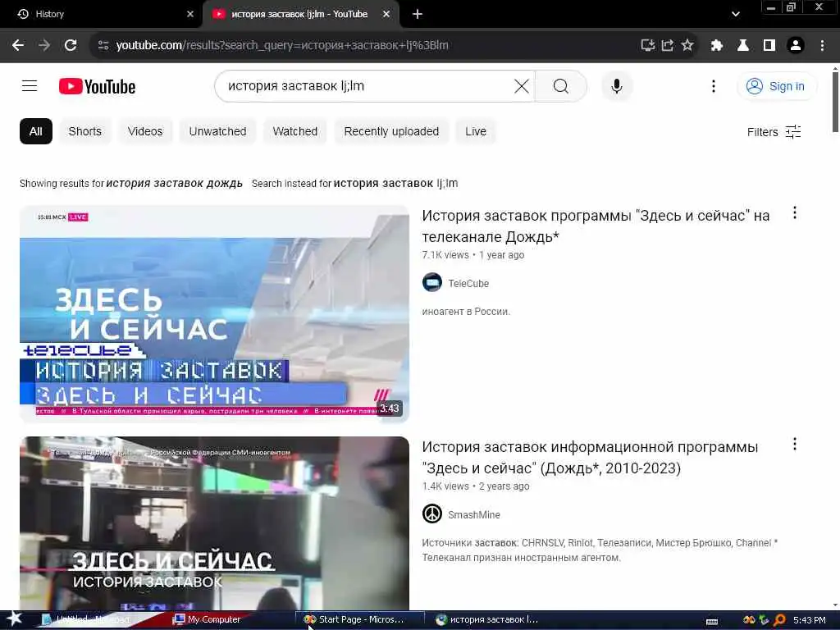Play the second video thumbnail
The height and width of the screenshot is (630, 840).
coord(214,523)
